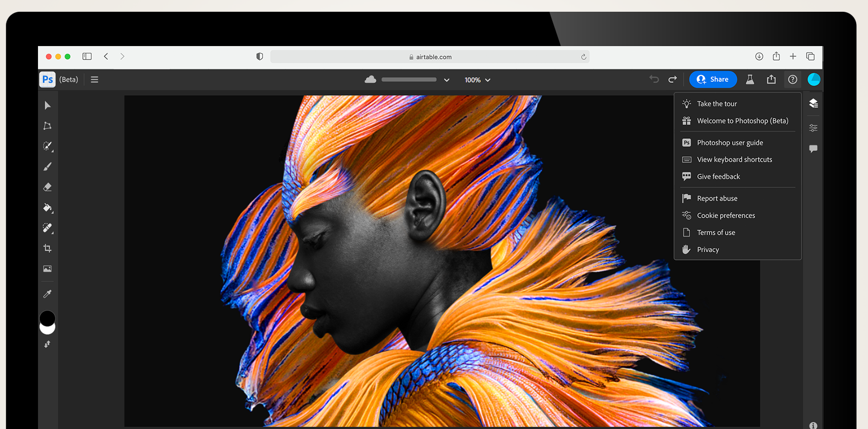Screen dimensions: 868x429
Task: Toggle the privacy shield in the address bar
Action: pos(259,56)
